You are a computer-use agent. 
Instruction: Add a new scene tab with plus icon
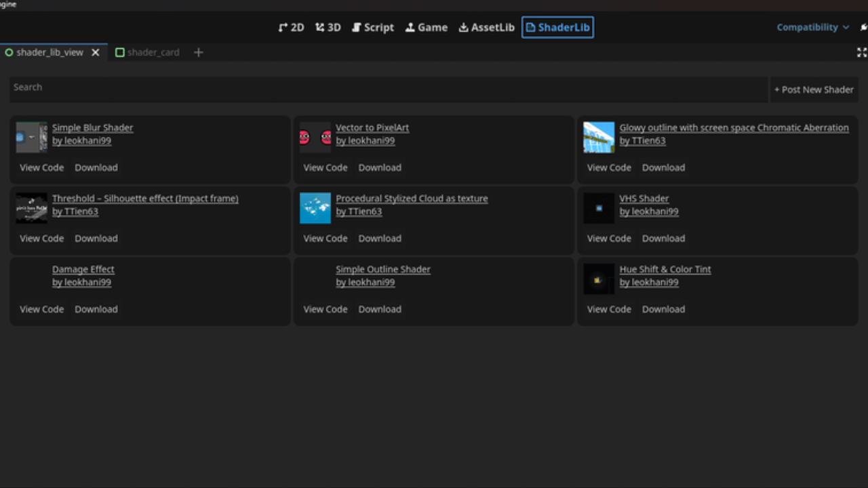tap(198, 52)
